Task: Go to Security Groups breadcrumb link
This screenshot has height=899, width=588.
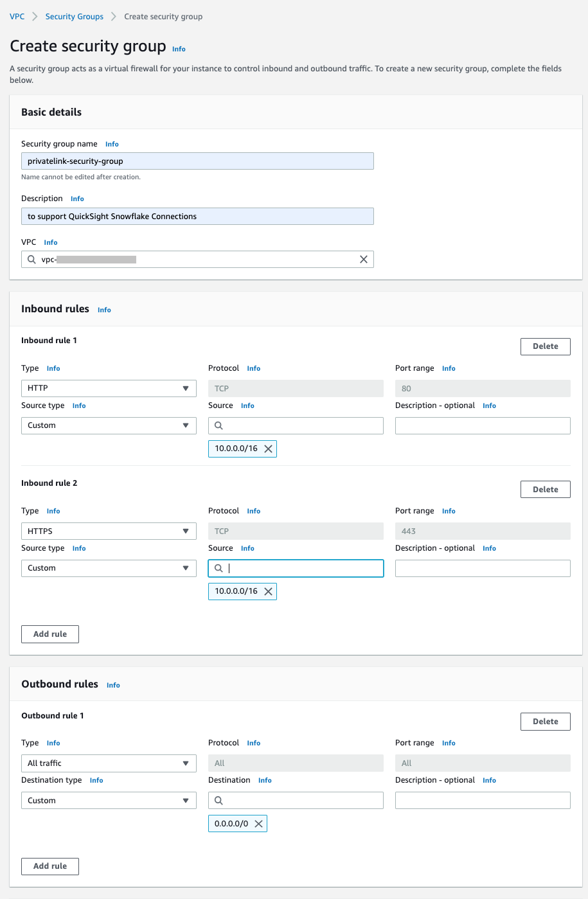Action: tap(75, 17)
